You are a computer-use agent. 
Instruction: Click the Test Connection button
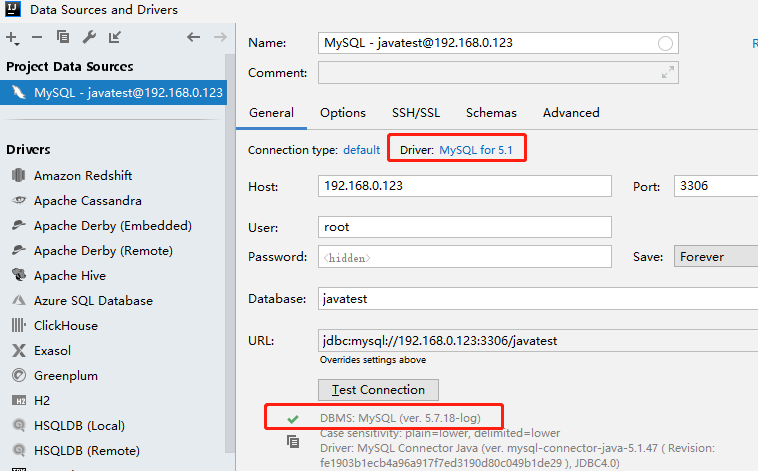379,390
